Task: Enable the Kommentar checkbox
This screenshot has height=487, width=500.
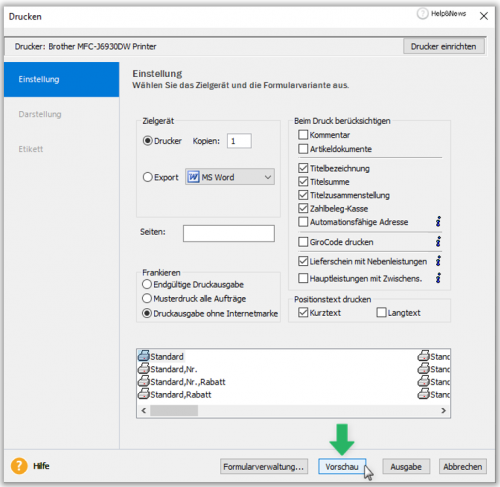Action: point(303,135)
